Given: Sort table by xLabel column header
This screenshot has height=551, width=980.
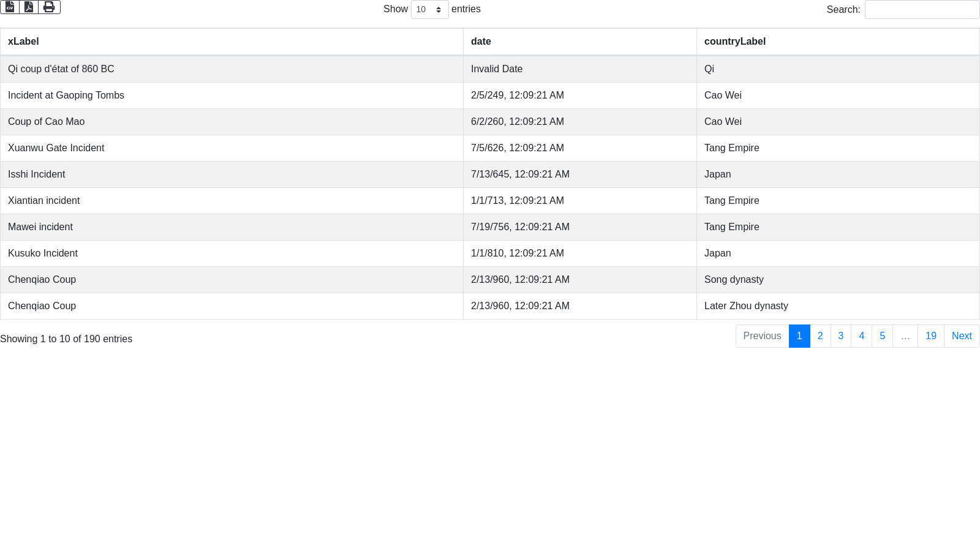Looking at the screenshot, I should tap(23, 42).
